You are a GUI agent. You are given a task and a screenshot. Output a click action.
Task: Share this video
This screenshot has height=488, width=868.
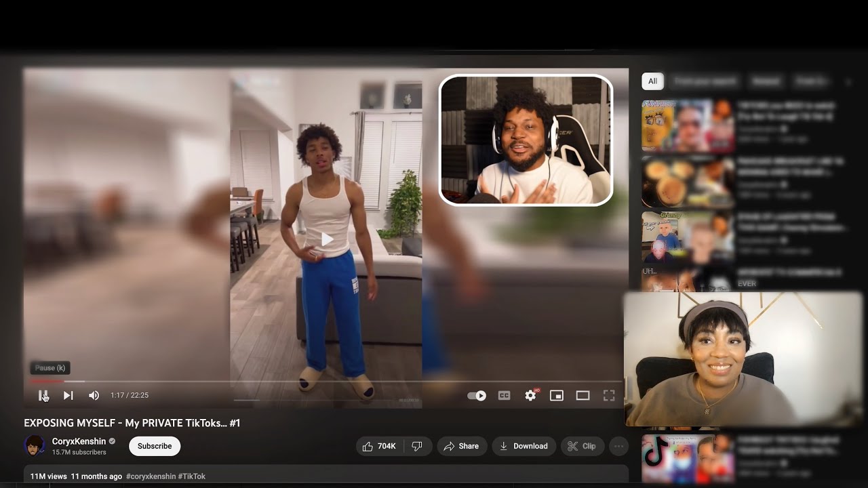[x=461, y=446]
